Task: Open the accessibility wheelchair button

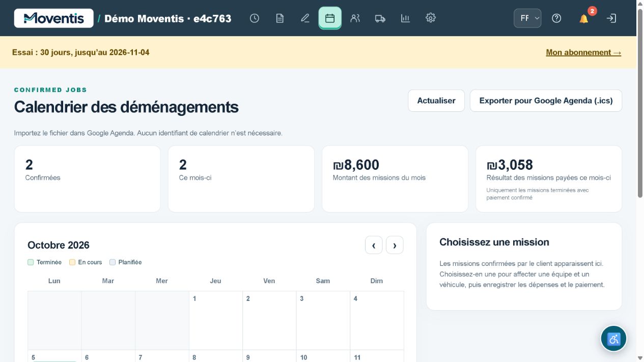Action: [x=613, y=339]
